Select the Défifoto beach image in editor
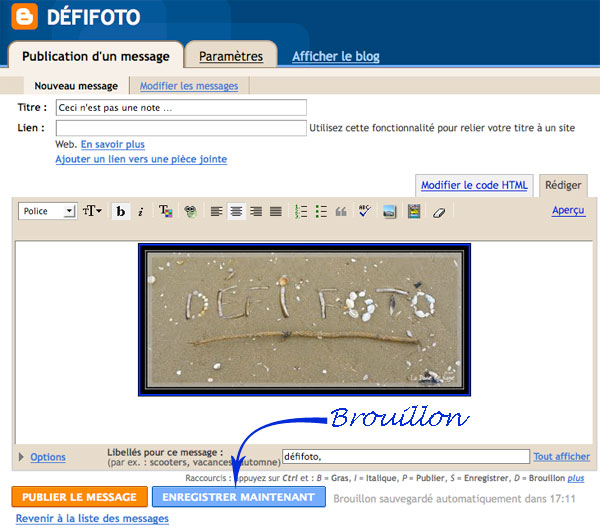This screenshot has width=600, height=532. (304, 320)
